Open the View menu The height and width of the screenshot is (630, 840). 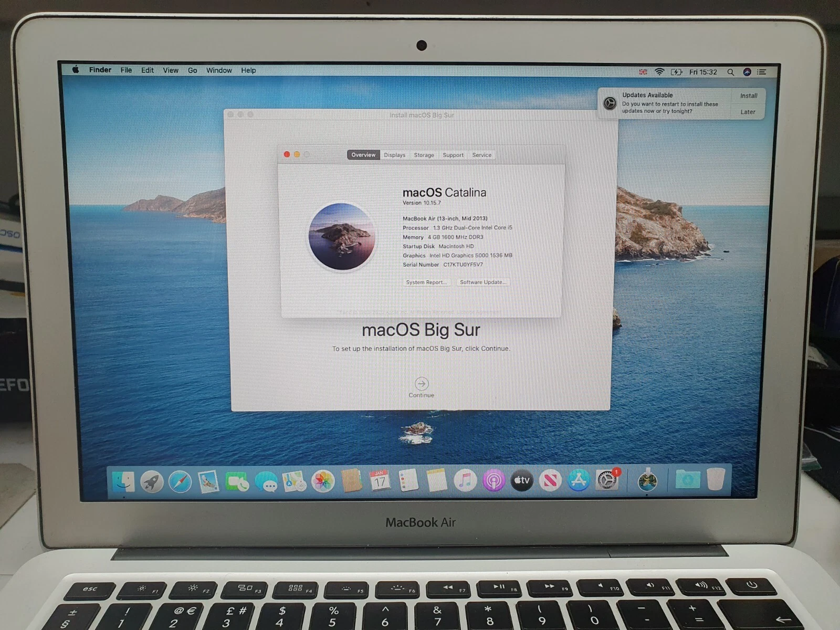[171, 70]
